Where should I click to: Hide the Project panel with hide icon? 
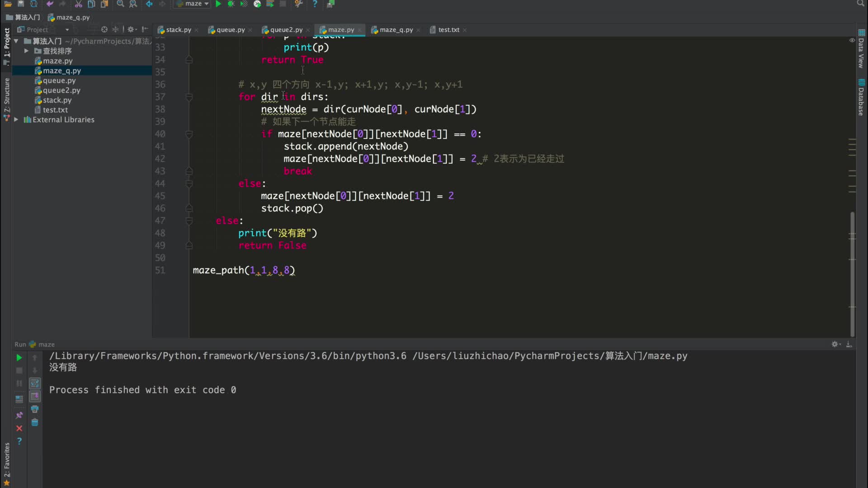145,29
